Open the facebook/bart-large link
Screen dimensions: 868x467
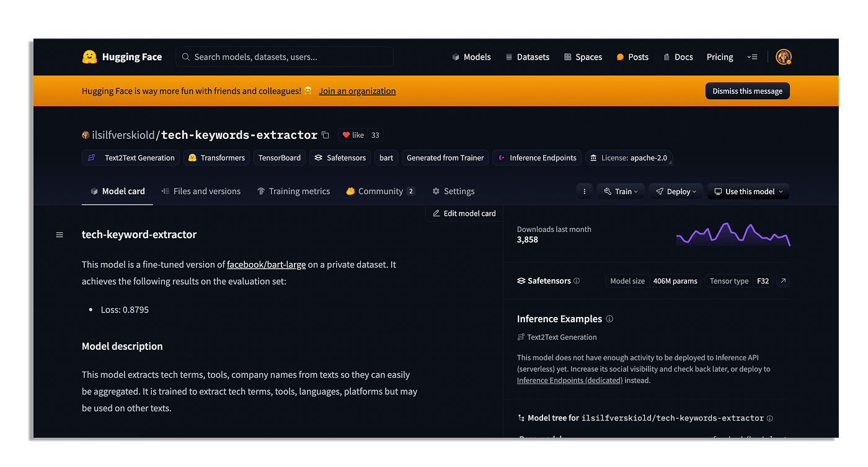266,265
